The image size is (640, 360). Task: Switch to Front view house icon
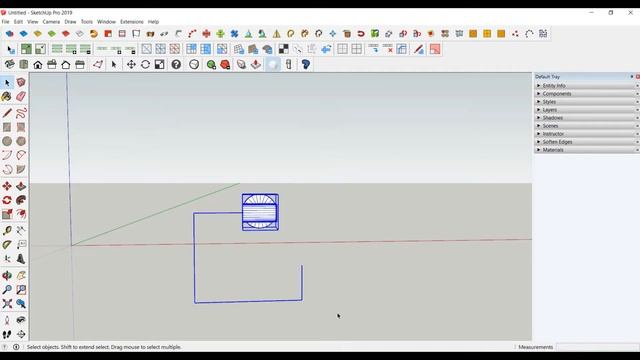click(x=38, y=64)
